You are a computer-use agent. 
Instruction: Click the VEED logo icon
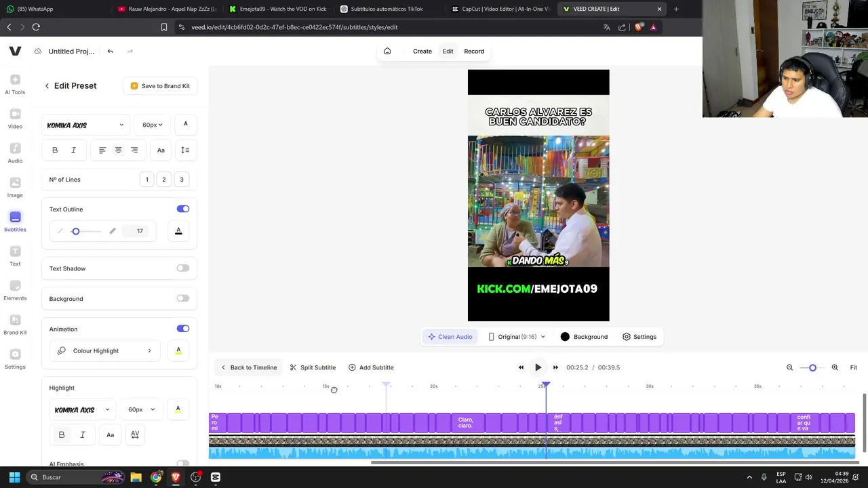click(x=15, y=51)
